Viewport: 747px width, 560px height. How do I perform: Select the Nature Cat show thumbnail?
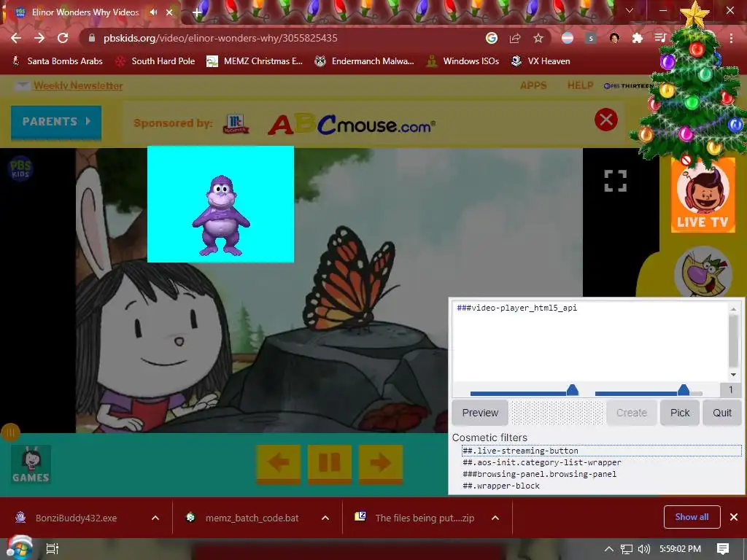pos(703,273)
